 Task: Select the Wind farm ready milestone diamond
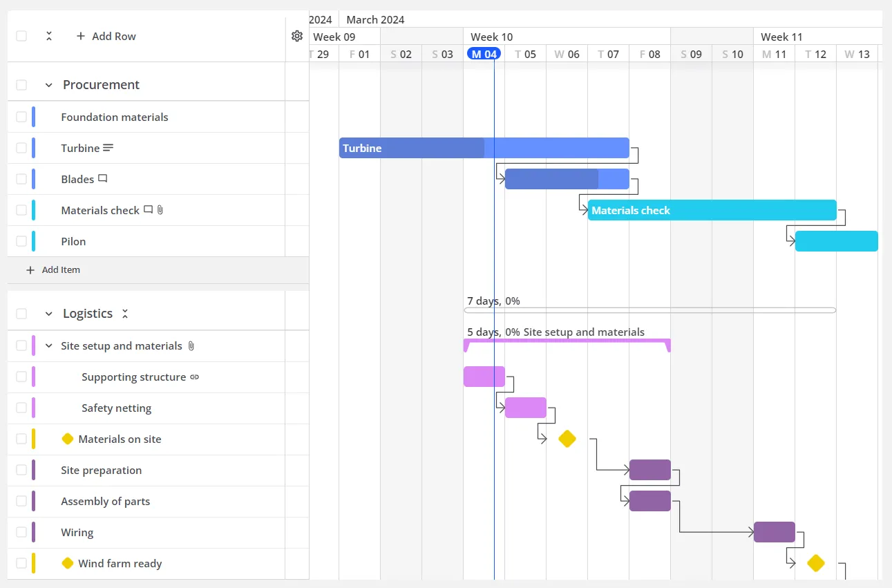(x=815, y=563)
